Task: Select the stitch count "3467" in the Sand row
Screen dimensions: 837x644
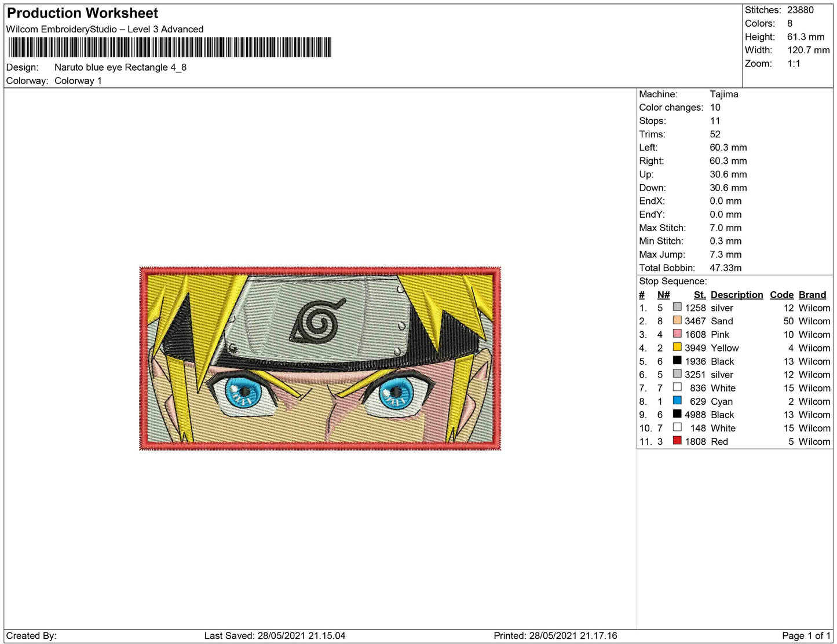Action: point(695,321)
